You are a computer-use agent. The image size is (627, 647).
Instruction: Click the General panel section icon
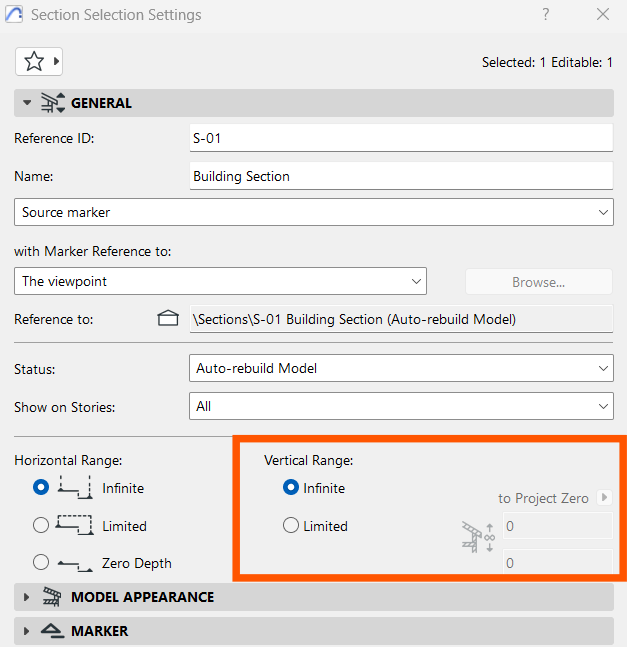click(x=53, y=103)
